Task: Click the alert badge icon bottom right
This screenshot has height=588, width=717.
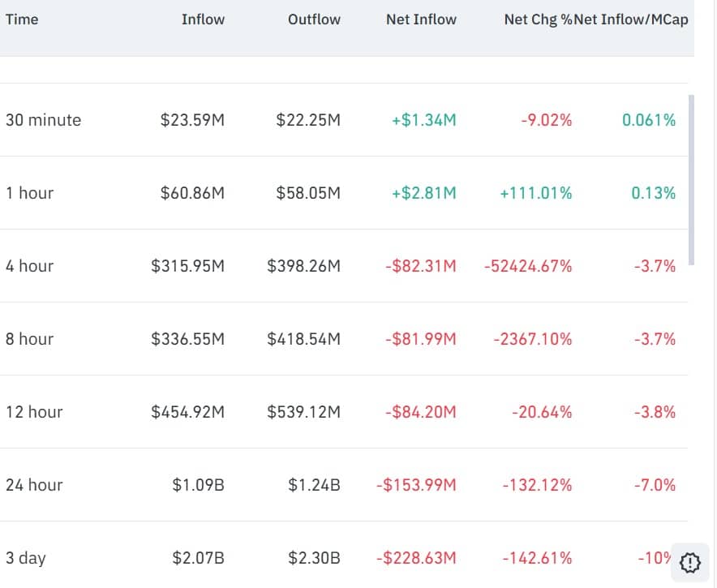Action: tap(689, 562)
